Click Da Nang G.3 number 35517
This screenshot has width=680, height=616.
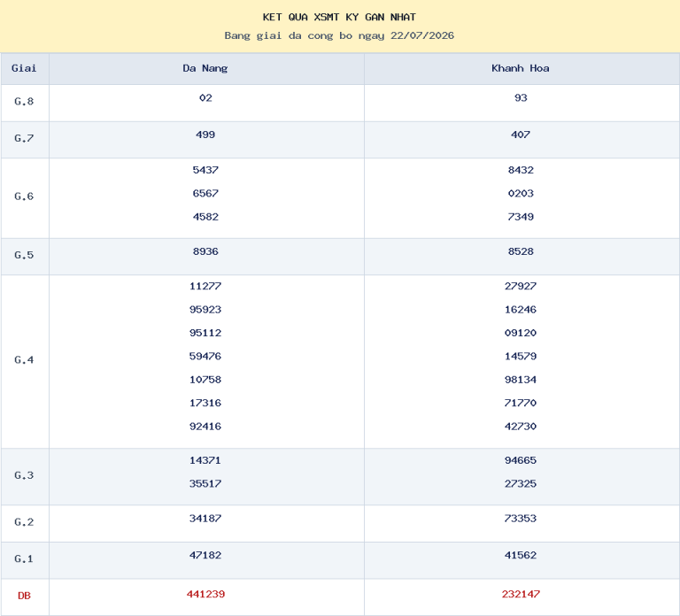pos(205,484)
